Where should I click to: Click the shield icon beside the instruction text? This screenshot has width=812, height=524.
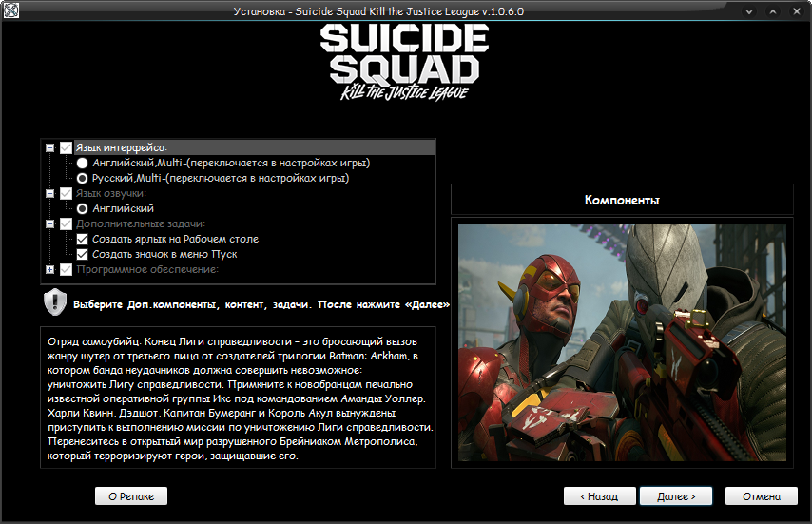coord(55,303)
